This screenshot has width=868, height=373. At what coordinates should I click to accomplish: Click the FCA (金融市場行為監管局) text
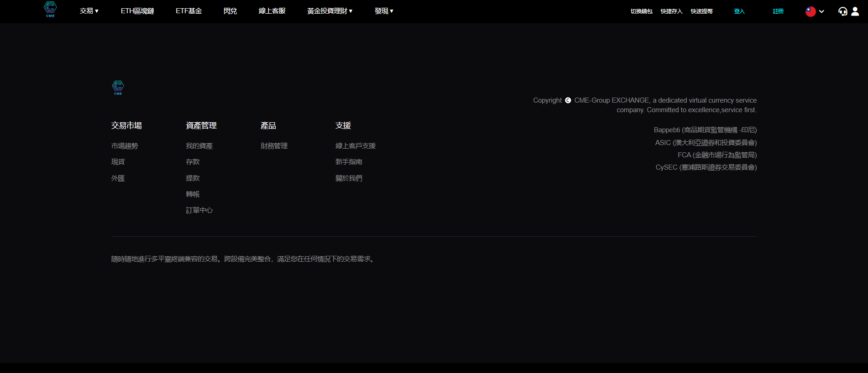pyautogui.click(x=717, y=155)
